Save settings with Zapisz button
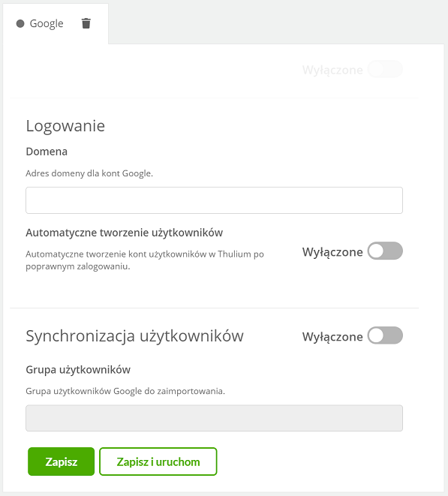This screenshot has width=448, height=496. (x=61, y=461)
